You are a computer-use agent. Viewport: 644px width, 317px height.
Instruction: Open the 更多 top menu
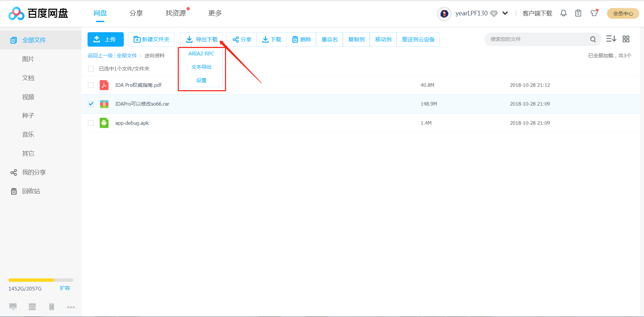[x=215, y=13]
